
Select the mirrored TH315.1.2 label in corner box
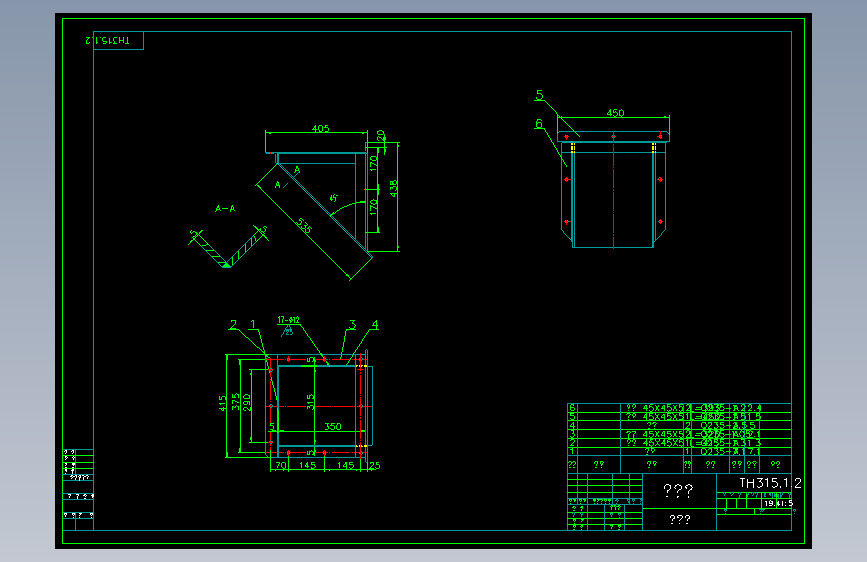(107, 40)
